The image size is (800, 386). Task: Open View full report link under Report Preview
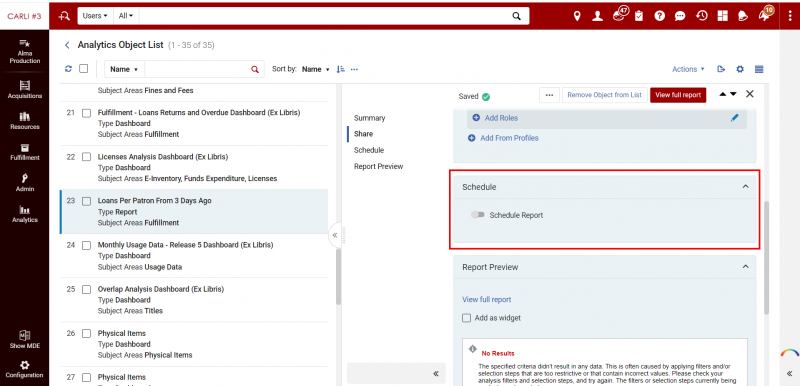487,299
